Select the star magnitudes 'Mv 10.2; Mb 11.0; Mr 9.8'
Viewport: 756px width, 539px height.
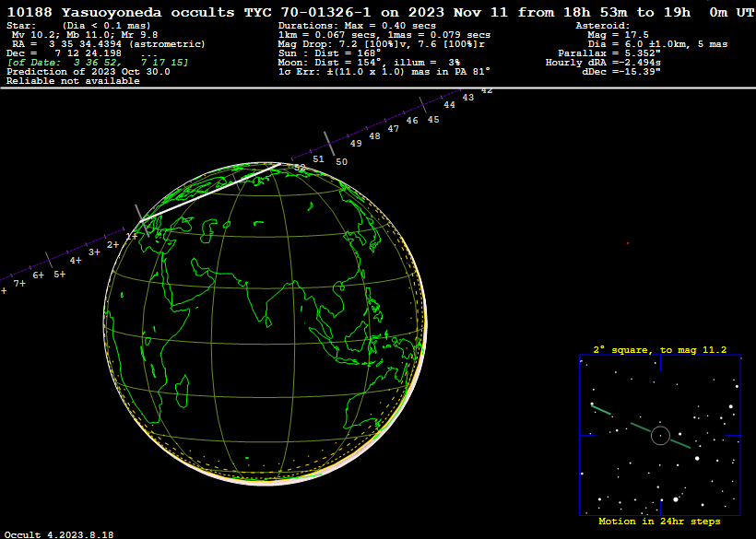85,35
